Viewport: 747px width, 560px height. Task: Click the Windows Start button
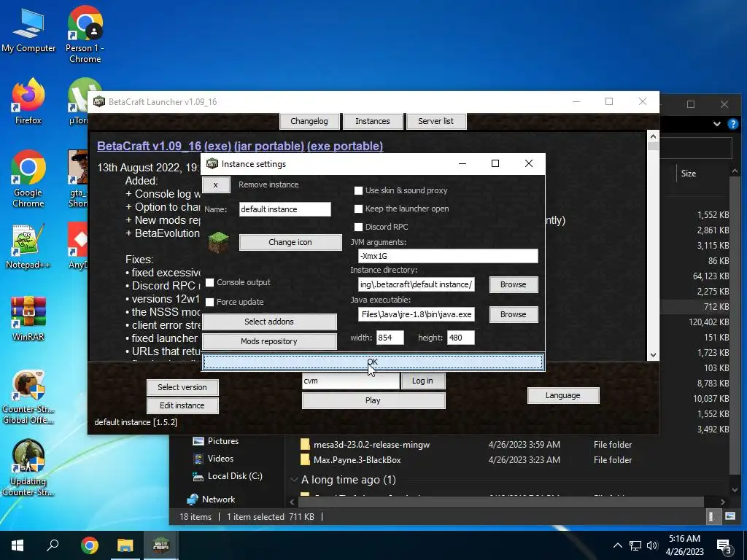[x=18, y=545]
